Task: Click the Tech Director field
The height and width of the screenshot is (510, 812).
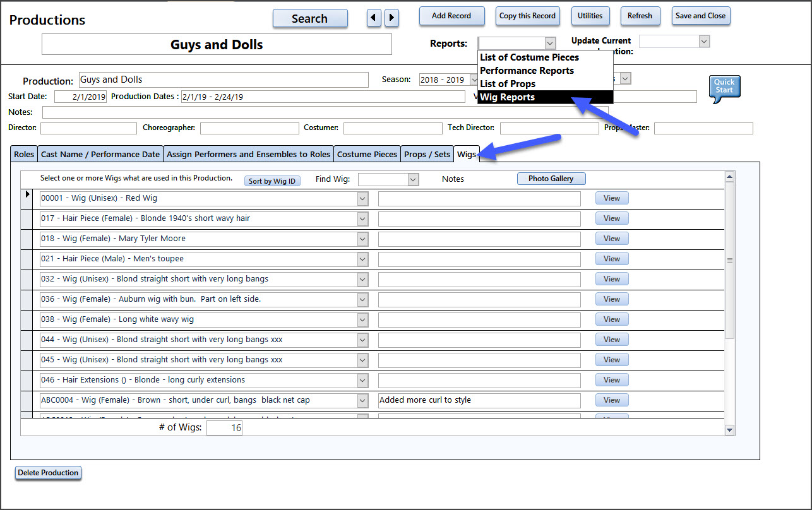Action: 549,128
